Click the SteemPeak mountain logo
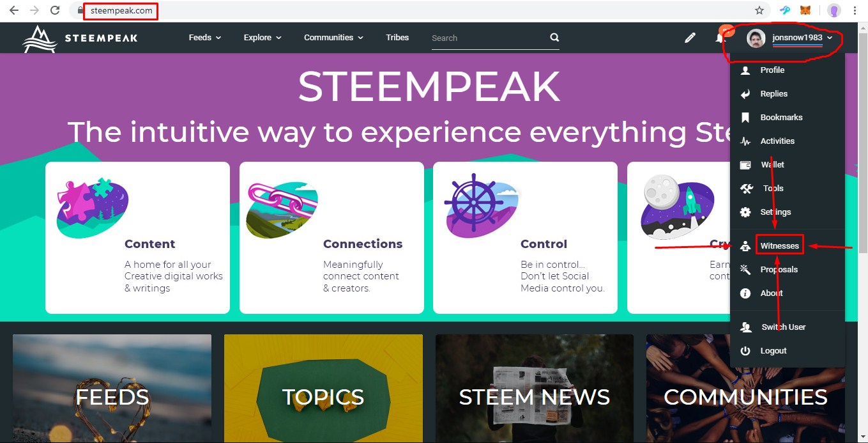Viewport: 868px width, 443px height. click(39, 38)
